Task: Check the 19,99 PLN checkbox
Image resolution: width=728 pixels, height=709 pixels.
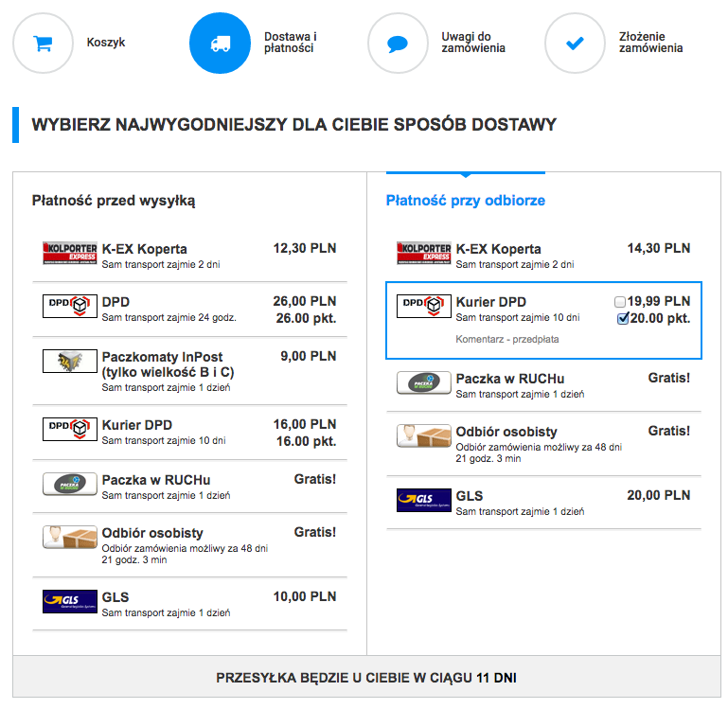Action: click(620, 302)
